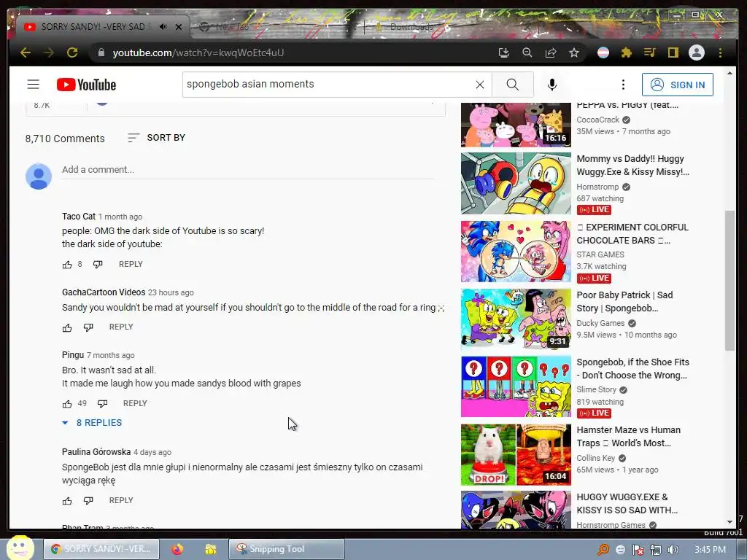Dislike the GachaCartoon Videos comment

(x=88, y=327)
